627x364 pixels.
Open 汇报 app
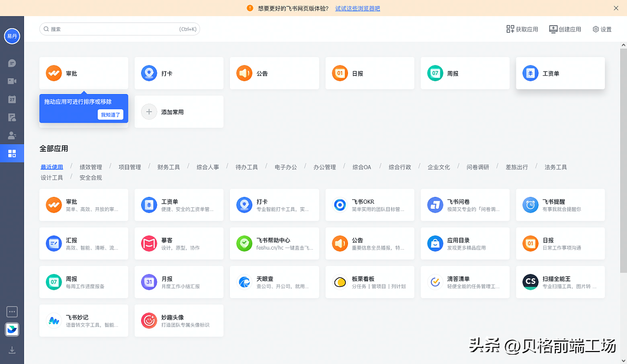pos(84,243)
